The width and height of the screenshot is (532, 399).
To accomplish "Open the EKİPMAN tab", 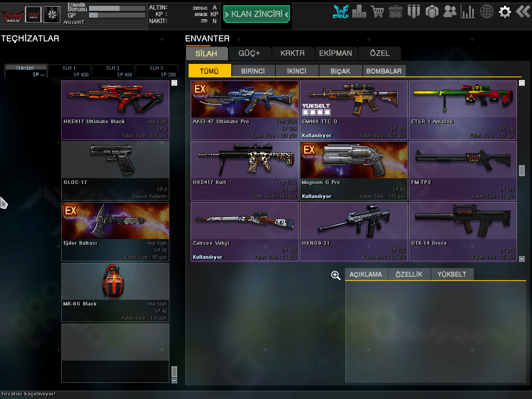I will pos(336,54).
